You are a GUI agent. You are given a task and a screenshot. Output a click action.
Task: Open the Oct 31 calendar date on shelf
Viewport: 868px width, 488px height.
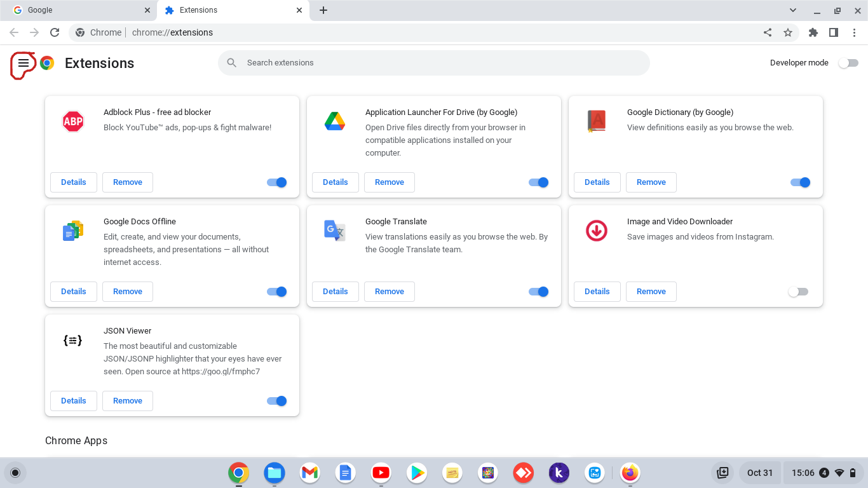click(x=760, y=473)
